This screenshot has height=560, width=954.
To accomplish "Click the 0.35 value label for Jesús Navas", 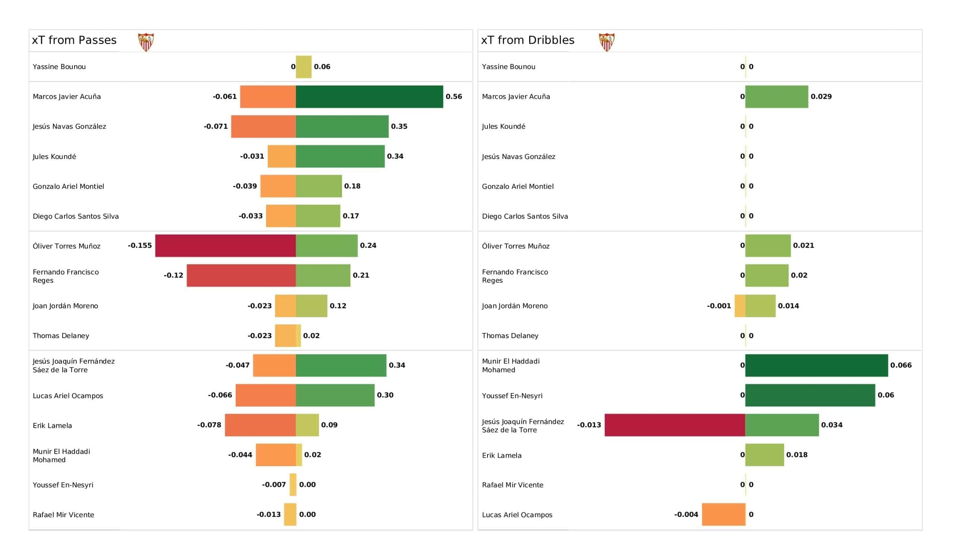I will 399,126.
